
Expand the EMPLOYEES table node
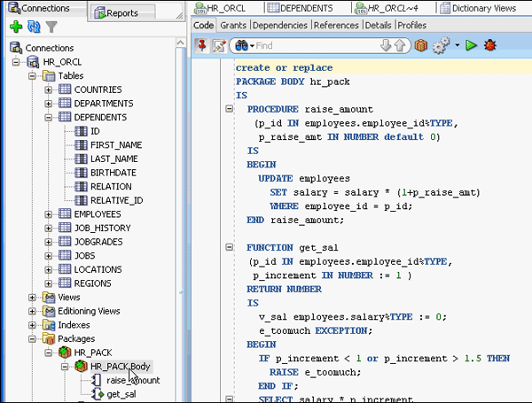coord(46,214)
